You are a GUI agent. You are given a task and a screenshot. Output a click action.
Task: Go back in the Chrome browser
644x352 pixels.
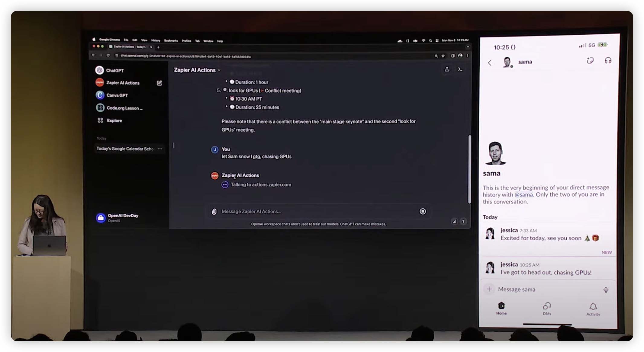click(93, 55)
